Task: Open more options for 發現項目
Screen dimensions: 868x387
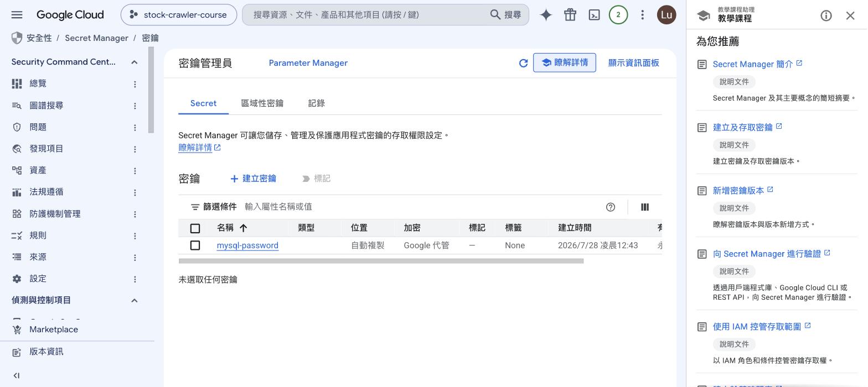Action: point(135,149)
